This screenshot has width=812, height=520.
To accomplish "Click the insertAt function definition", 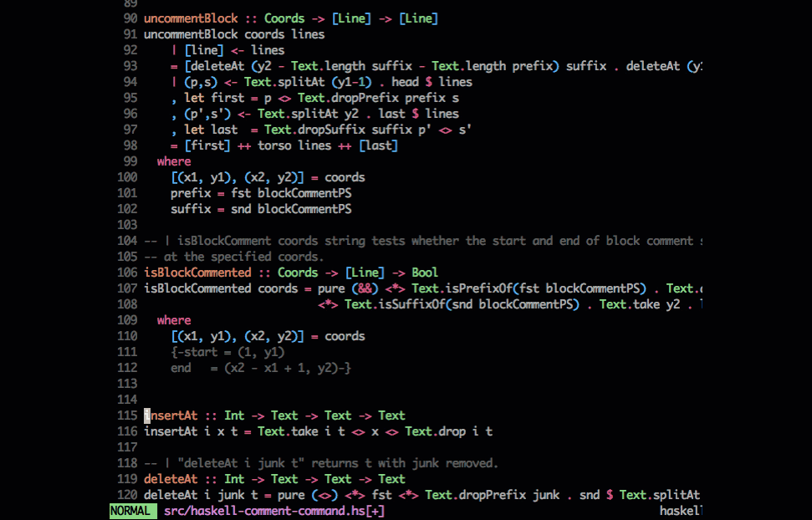I will tap(318, 431).
